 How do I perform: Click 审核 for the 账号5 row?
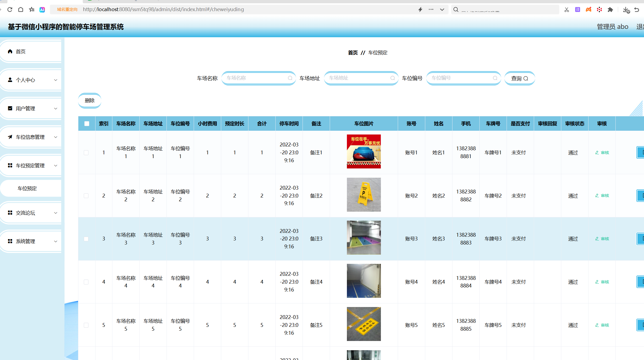pos(602,325)
